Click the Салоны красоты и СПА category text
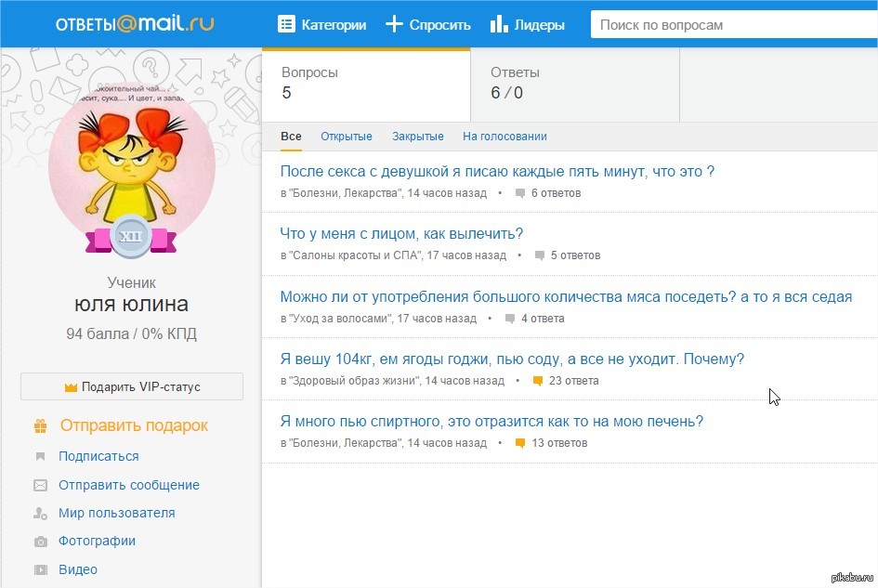This screenshot has height=588, width=878. click(354, 255)
